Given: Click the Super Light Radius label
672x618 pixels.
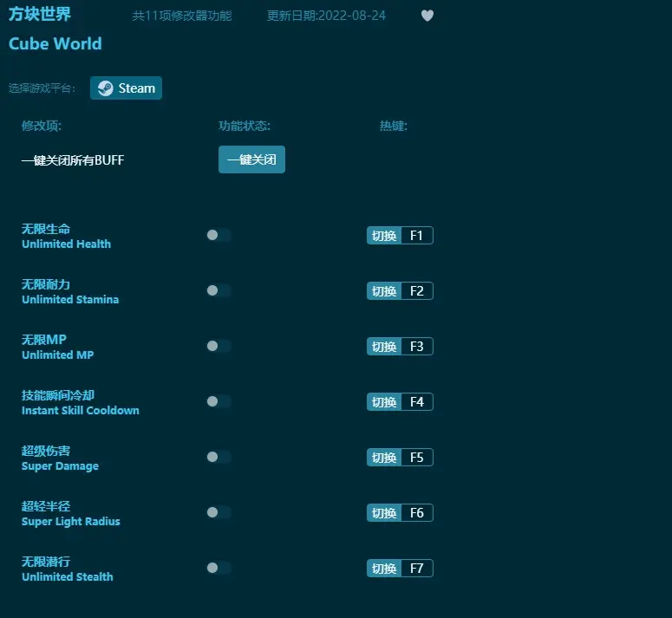Looking at the screenshot, I should tap(71, 521).
